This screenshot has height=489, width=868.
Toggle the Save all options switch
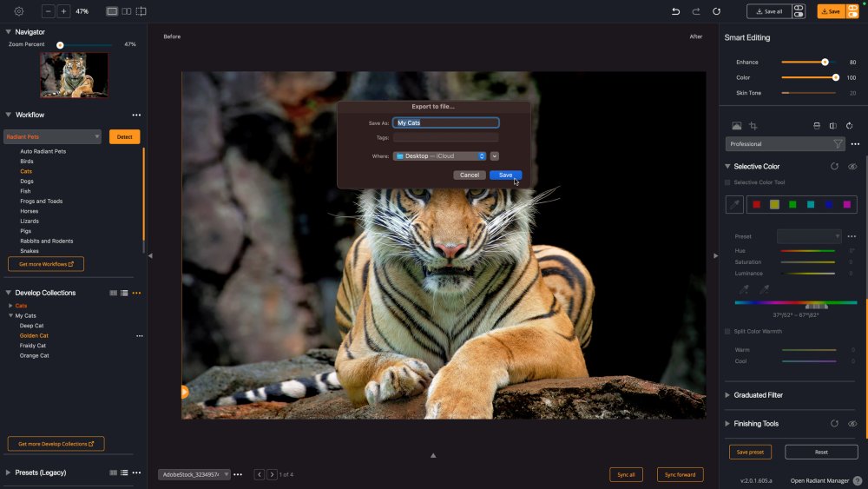pyautogui.click(x=799, y=11)
